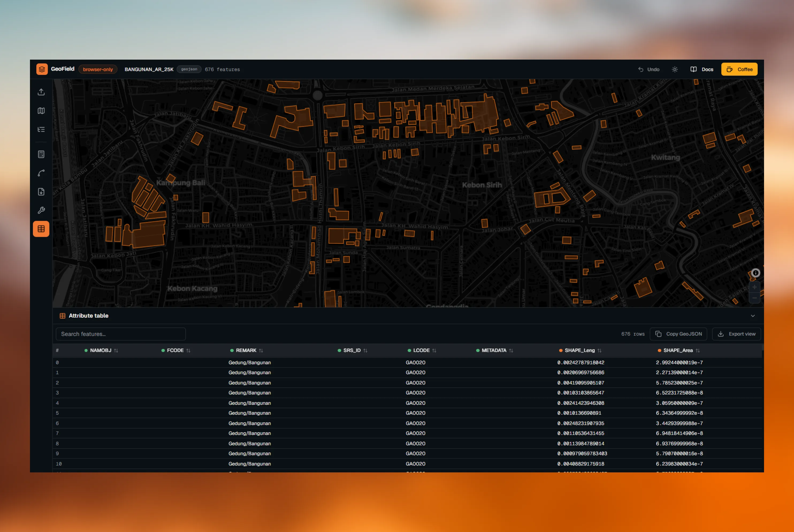Open the basemap map sidebar icon
Image resolution: width=794 pixels, height=532 pixels.
point(41,111)
